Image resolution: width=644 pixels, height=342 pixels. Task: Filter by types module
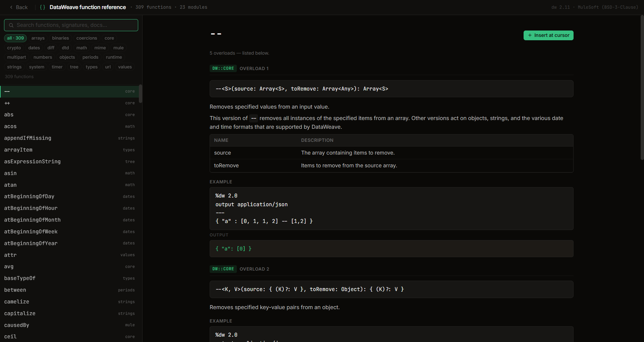coord(92,67)
